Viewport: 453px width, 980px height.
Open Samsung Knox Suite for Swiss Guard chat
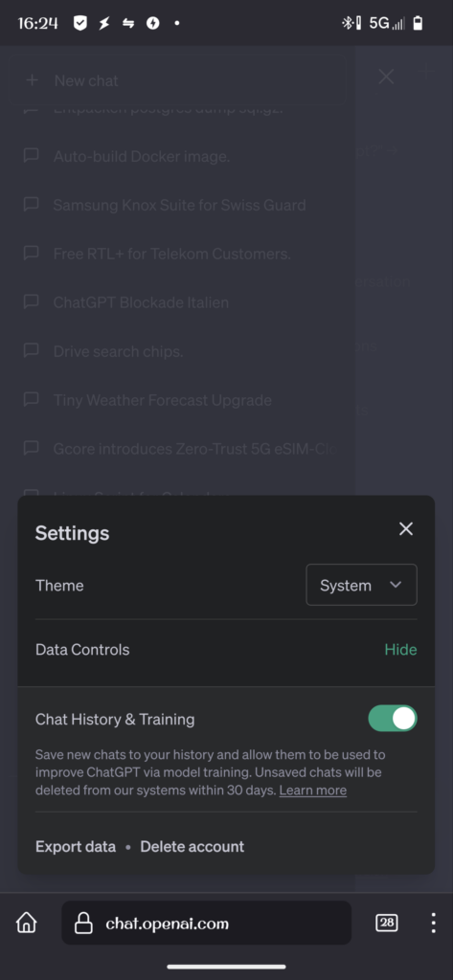180,205
